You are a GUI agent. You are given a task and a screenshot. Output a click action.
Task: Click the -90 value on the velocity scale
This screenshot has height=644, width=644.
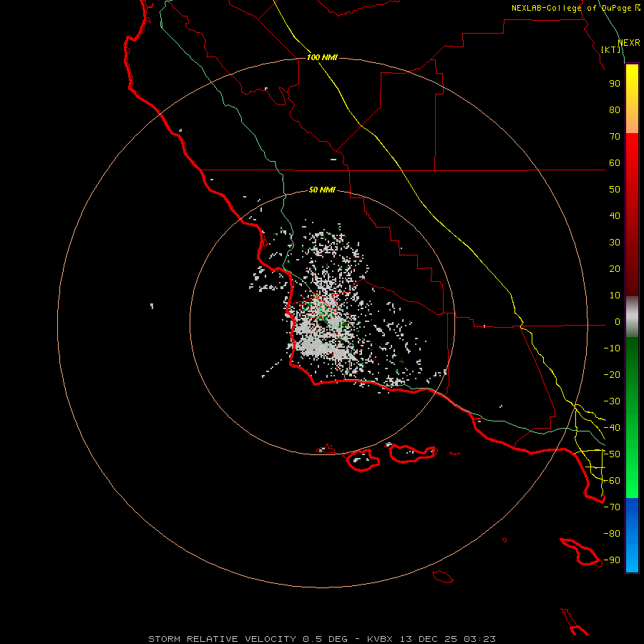click(x=612, y=560)
